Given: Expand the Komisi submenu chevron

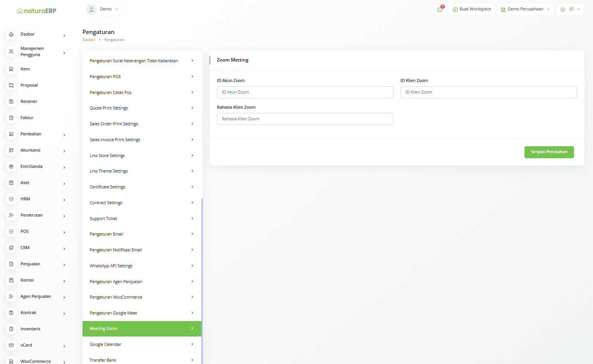Looking at the screenshot, I should [x=64, y=281].
